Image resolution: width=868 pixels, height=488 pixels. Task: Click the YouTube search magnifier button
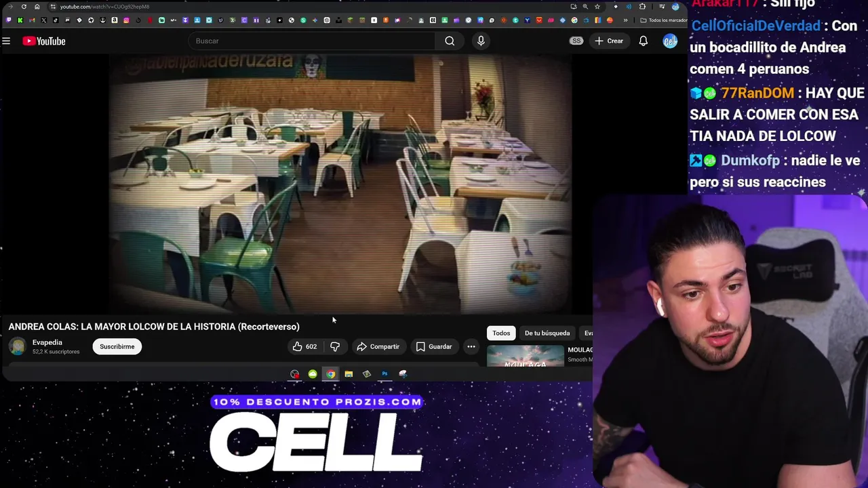pos(450,41)
